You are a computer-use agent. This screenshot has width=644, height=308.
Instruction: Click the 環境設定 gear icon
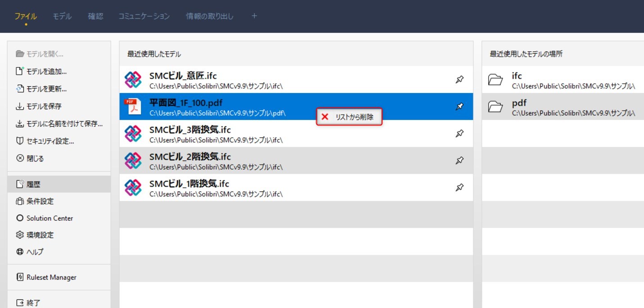tap(19, 235)
